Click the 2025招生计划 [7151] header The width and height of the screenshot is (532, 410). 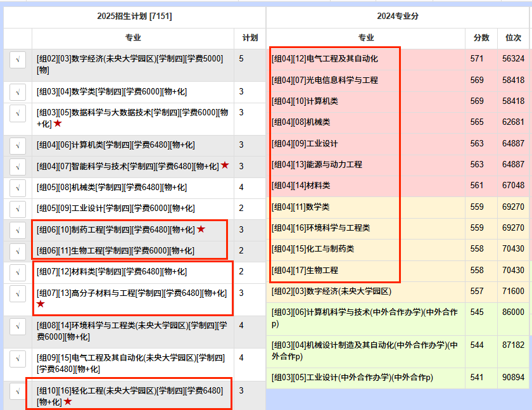(134, 16)
